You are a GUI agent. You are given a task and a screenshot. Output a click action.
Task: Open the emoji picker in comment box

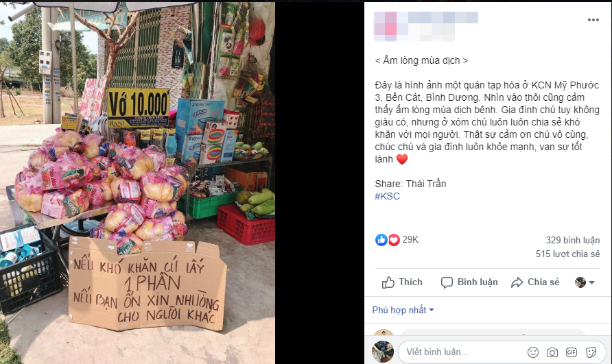(x=533, y=352)
